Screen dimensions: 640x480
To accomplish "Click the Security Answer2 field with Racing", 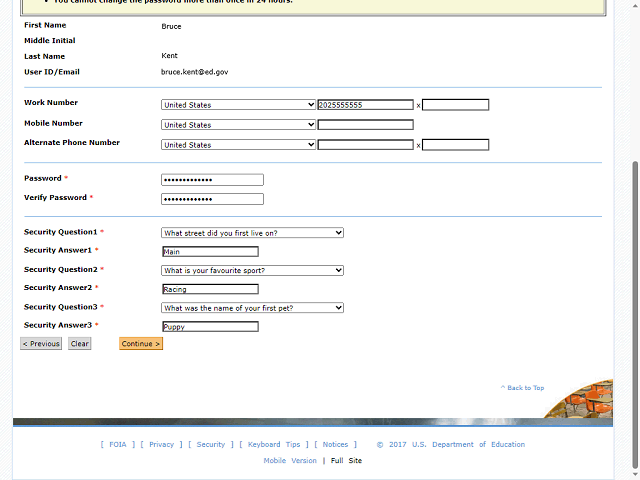I will pyautogui.click(x=211, y=289).
